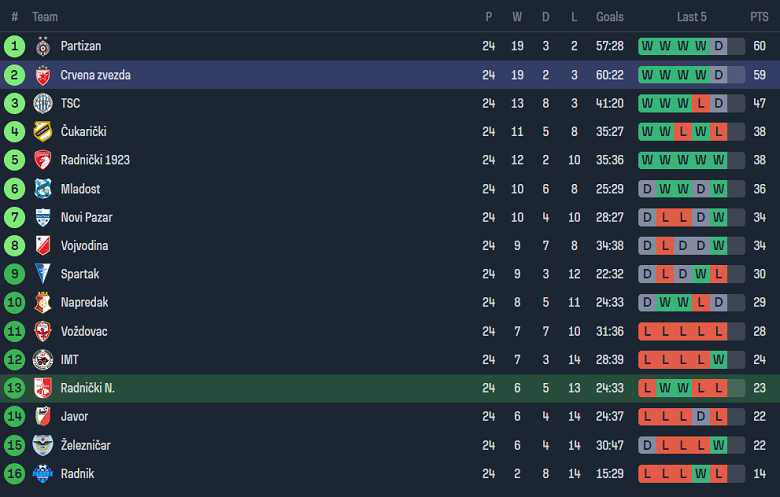Screen dimensions: 780x497
Task: Open the Voždovac team page link
Action: coord(84,331)
